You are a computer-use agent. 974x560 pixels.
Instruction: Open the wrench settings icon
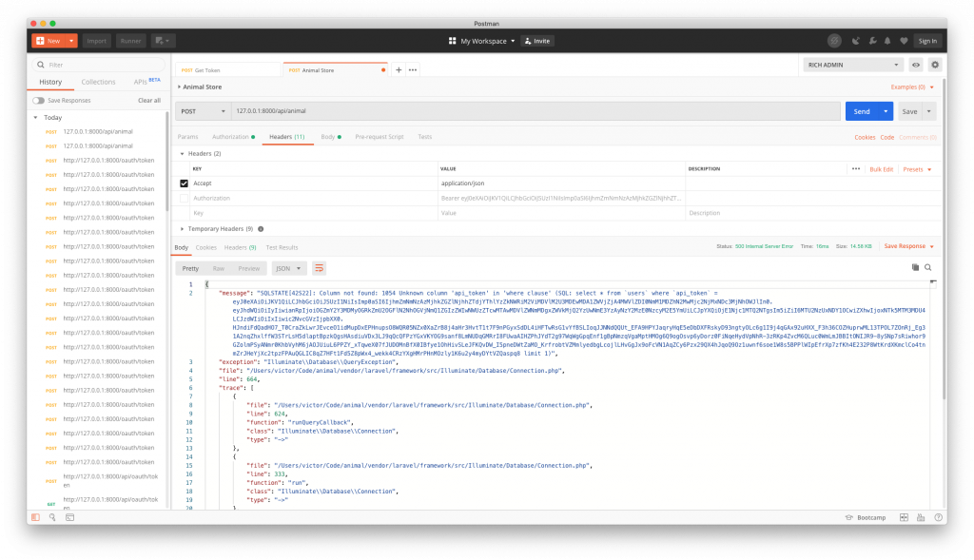[872, 41]
